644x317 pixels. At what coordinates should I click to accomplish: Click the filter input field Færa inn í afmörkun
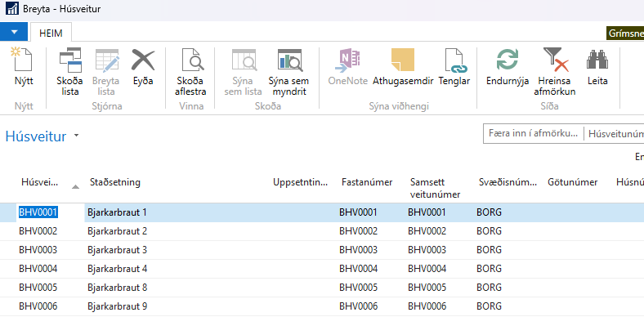534,133
